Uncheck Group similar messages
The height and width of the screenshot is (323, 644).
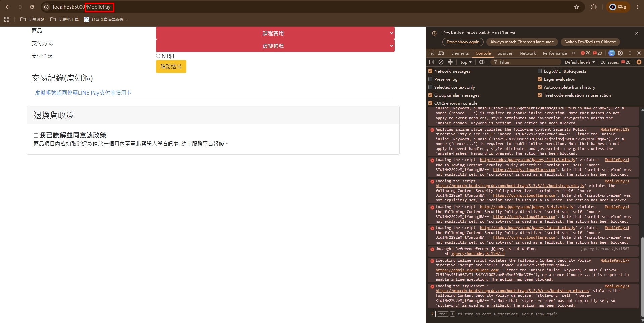tap(430, 95)
